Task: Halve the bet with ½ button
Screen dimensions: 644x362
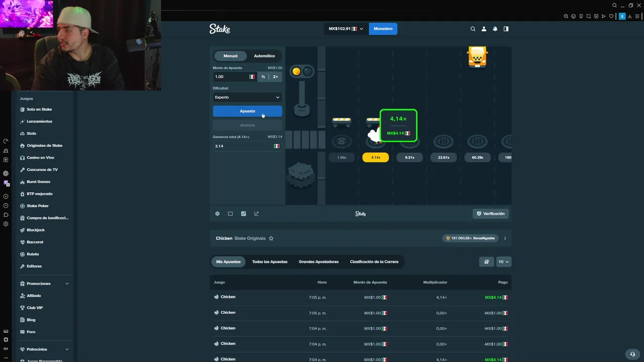Action: 263,76
